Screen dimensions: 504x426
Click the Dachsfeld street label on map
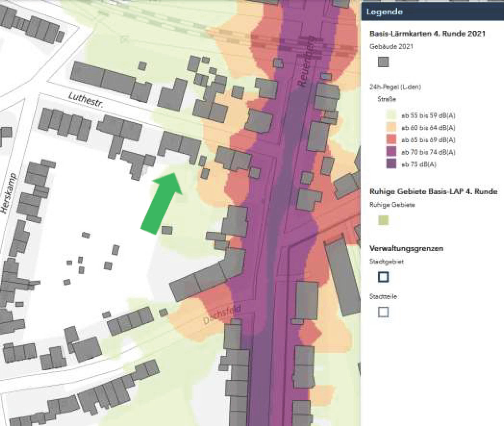point(222,314)
